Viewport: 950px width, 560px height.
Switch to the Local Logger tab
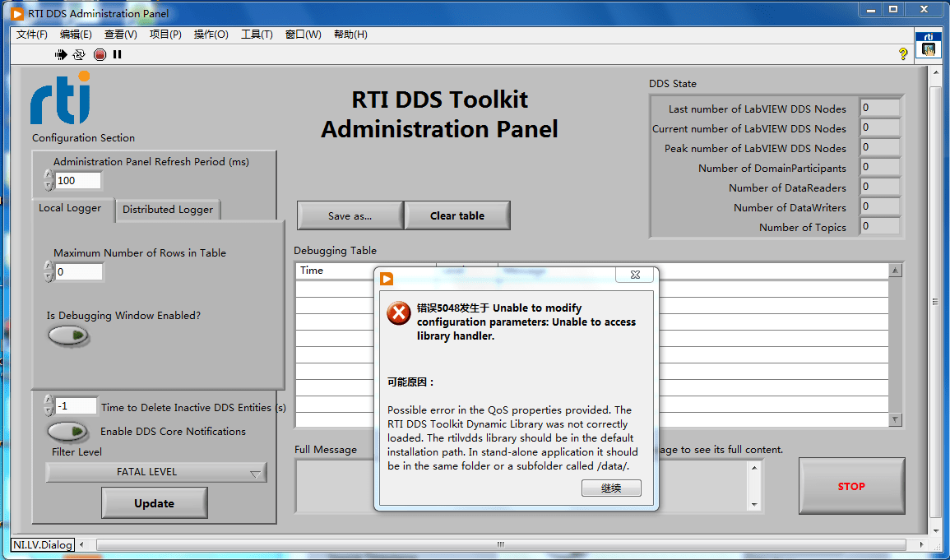(x=70, y=208)
